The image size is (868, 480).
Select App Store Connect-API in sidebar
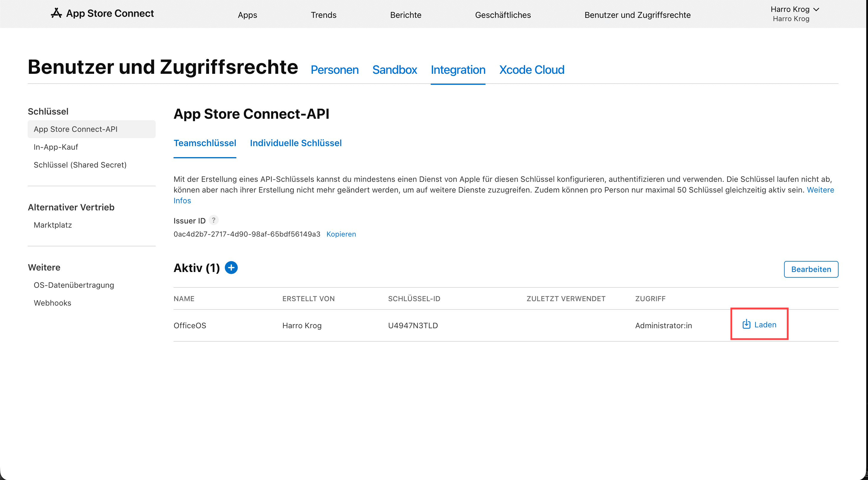(x=92, y=129)
